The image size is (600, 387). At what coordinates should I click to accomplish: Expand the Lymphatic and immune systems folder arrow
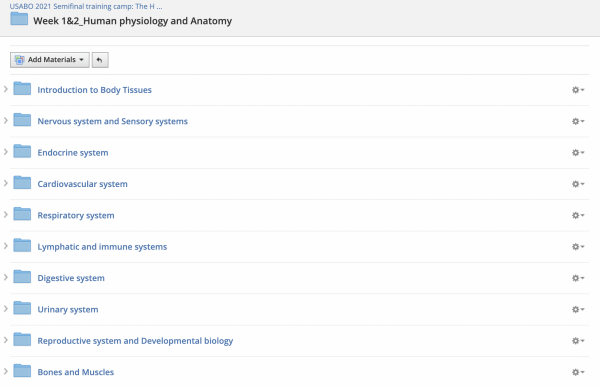pyautogui.click(x=6, y=246)
